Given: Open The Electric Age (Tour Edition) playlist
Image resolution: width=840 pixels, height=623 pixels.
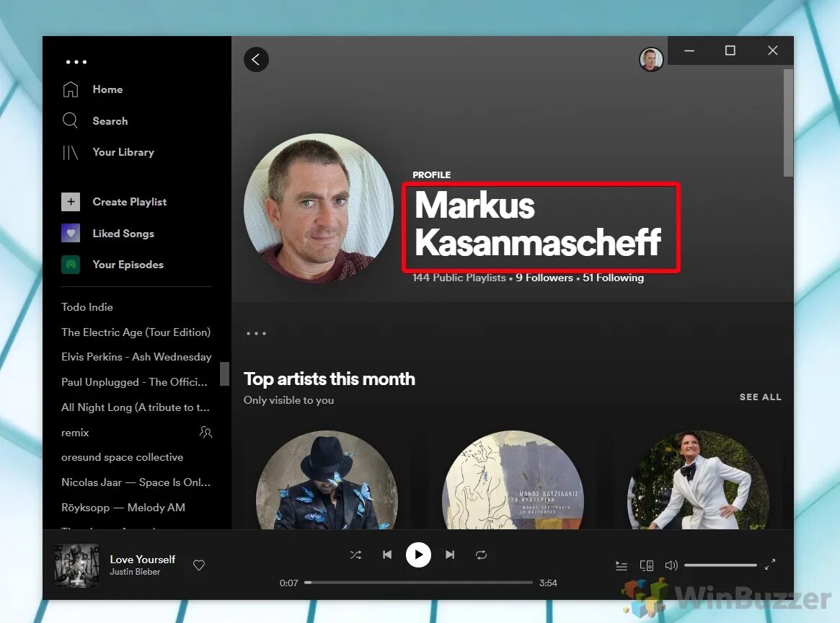Looking at the screenshot, I should [136, 332].
